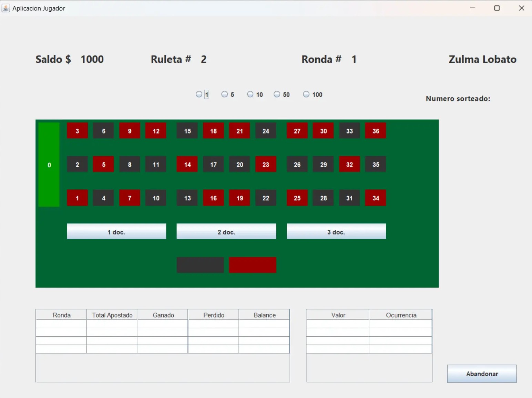The width and height of the screenshot is (532, 398).
Task: Place a bet on the 1 doc. dozen
Action: tap(116, 231)
